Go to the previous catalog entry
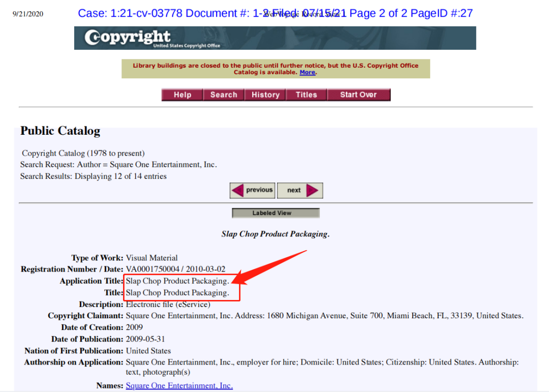The height and width of the screenshot is (392, 549). 253,190
